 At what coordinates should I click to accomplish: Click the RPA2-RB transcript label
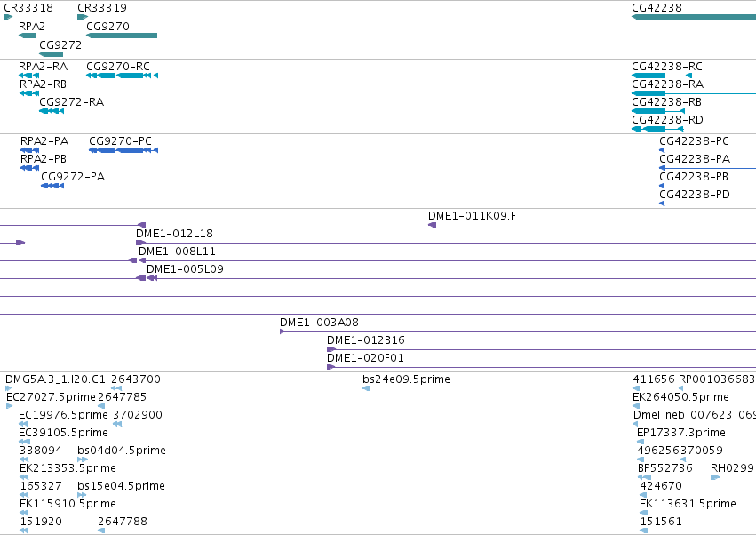pos(43,84)
